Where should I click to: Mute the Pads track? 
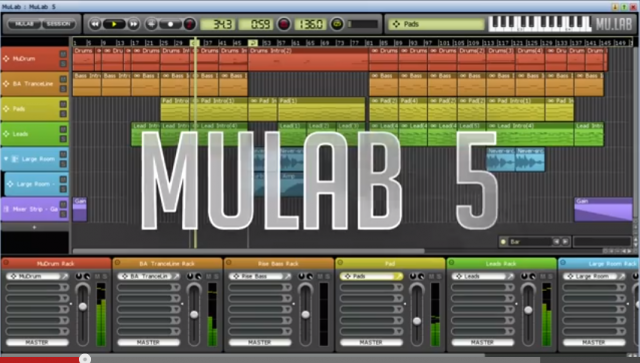coord(63,104)
